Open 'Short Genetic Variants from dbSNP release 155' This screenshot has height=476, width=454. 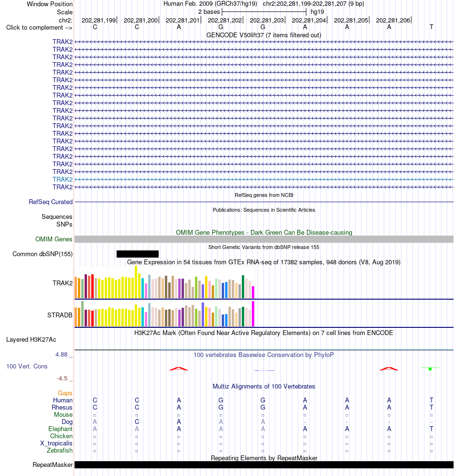click(x=264, y=248)
